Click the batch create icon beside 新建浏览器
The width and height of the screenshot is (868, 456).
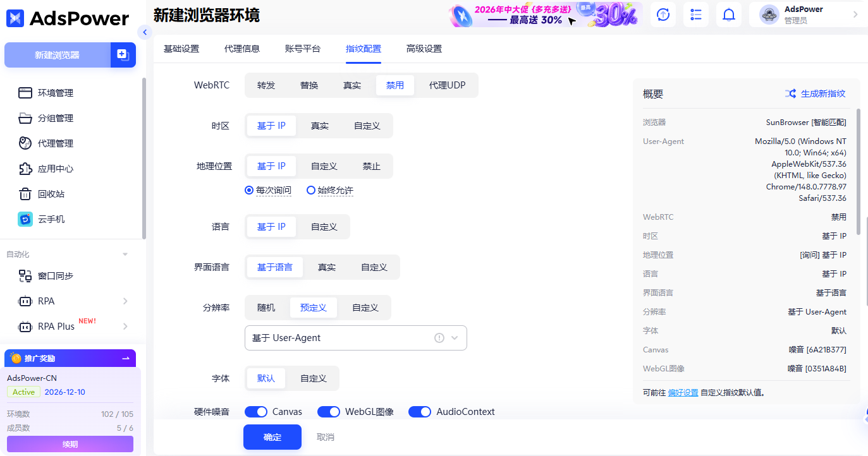click(123, 55)
